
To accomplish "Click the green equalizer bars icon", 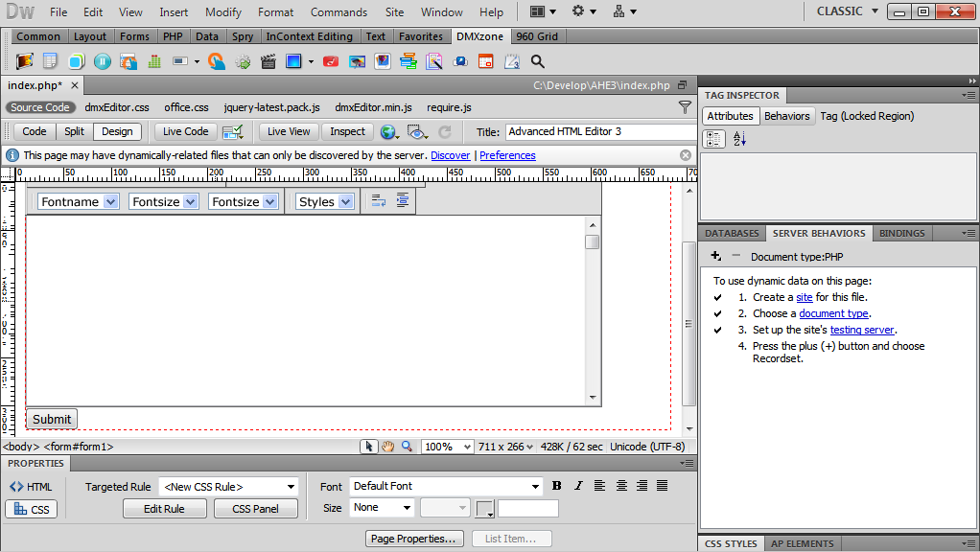I will pos(154,61).
